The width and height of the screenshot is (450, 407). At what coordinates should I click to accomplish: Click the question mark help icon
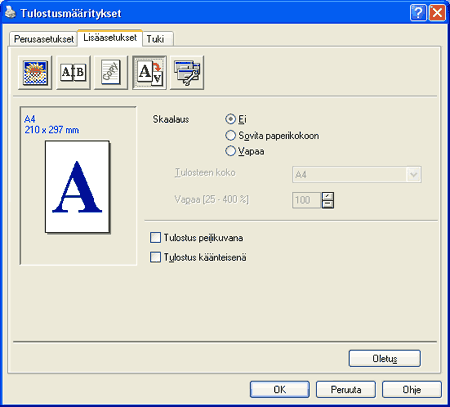pos(418,13)
